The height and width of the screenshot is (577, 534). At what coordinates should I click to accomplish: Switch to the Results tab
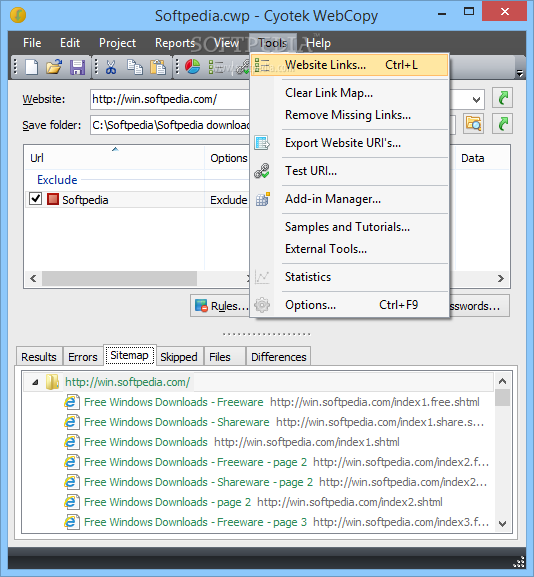point(39,357)
